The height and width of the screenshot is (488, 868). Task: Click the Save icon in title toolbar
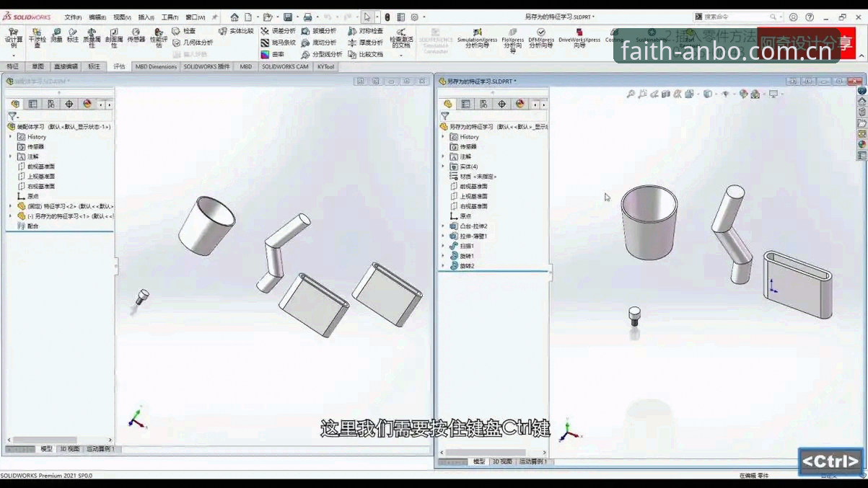pos(288,17)
